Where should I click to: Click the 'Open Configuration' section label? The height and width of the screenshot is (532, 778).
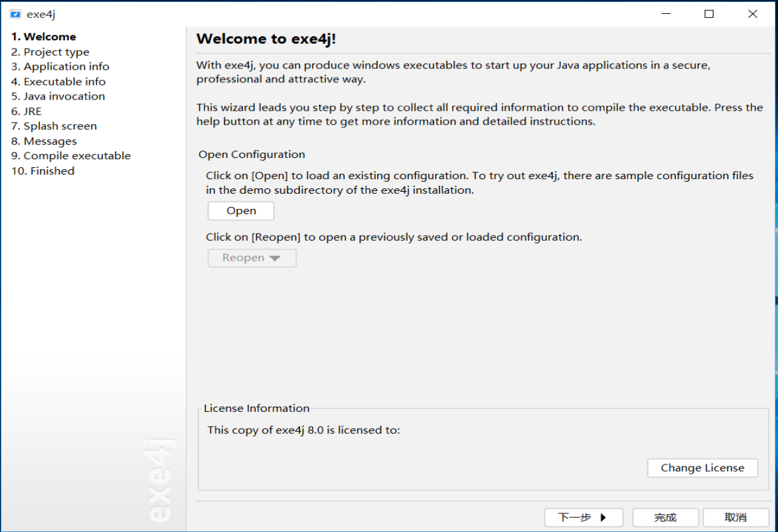tap(252, 155)
